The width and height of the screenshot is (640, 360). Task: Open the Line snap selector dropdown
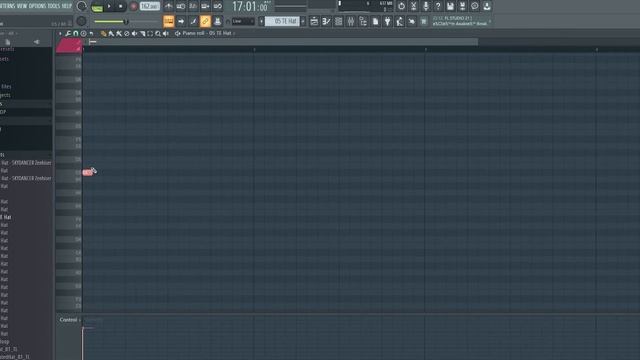point(243,21)
